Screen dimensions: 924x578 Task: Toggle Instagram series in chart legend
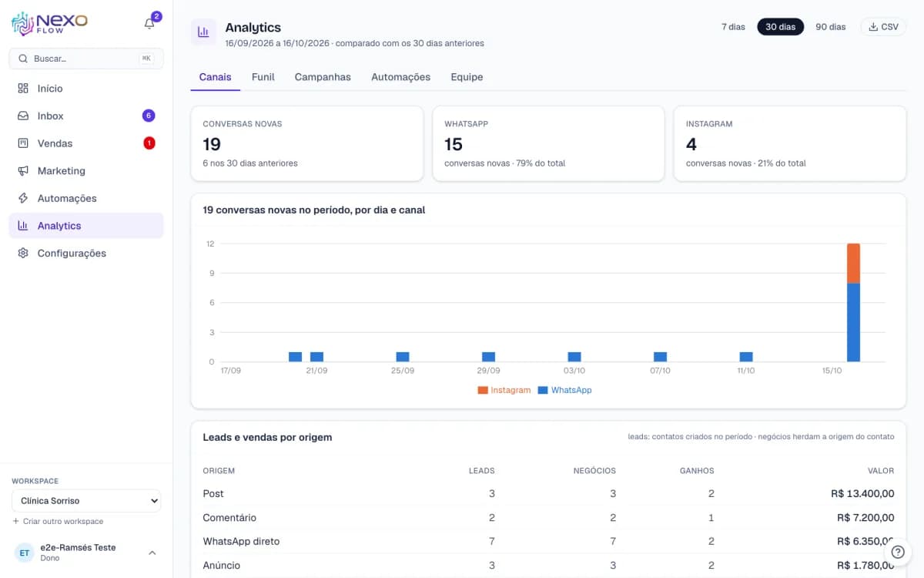coord(504,390)
